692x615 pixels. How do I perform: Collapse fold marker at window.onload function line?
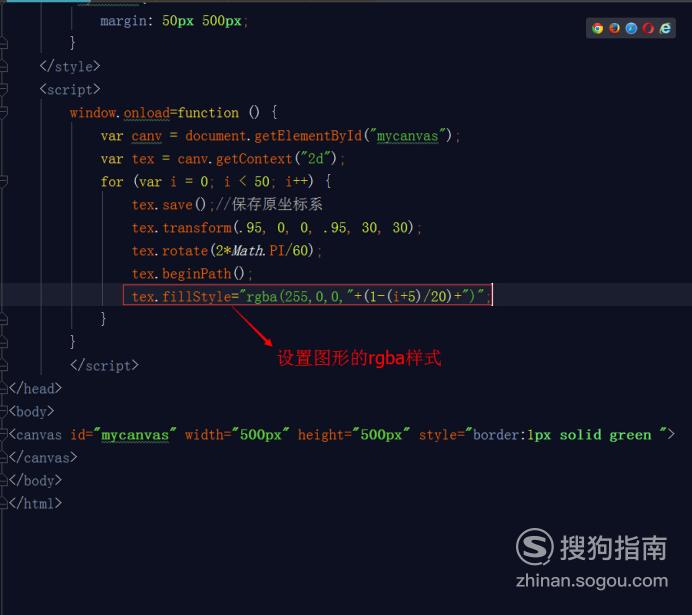click(x=4, y=112)
